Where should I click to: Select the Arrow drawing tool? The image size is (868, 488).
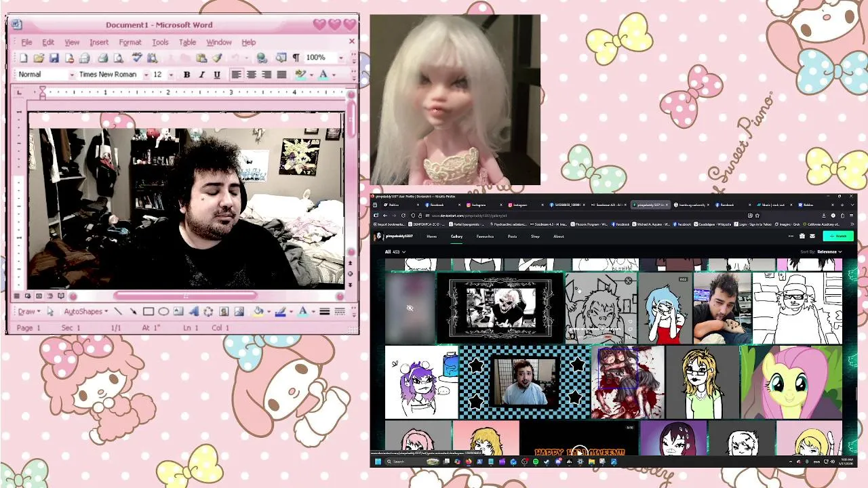pyautogui.click(x=133, y=312)
